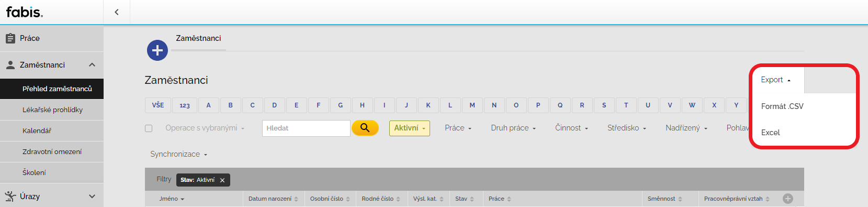
Task: Select Excel export option
Action: click(770, 133)
